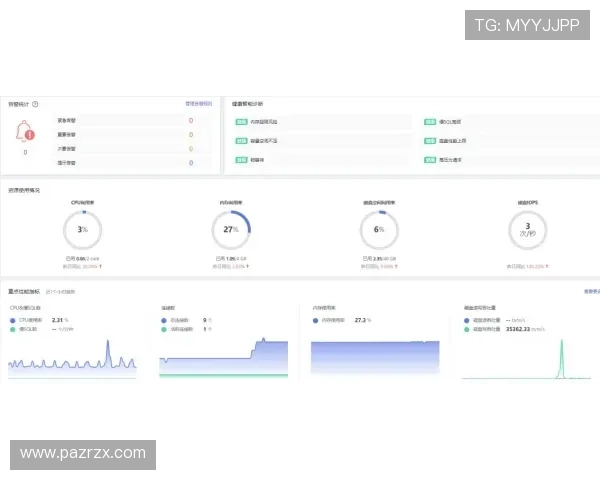Screen dimensions: 600x480
Task: Click the green tag beside 内存超限风险
Action: (241, 122)
